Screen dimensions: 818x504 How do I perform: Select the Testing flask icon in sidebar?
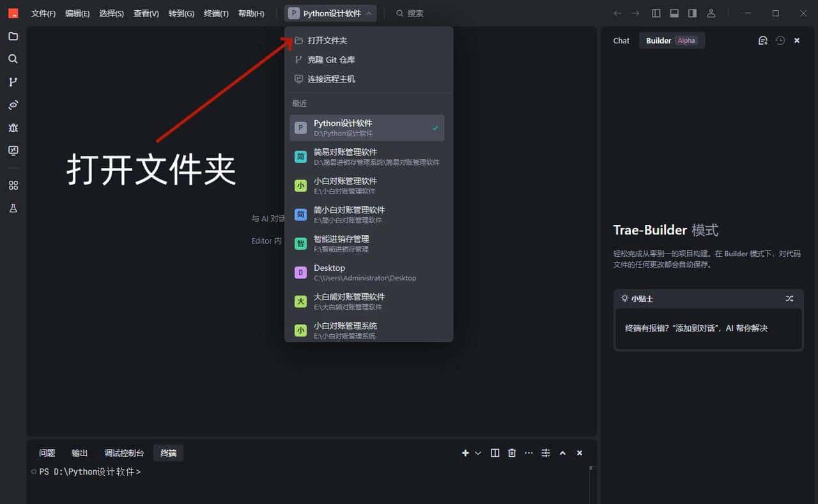pos(13,208)
